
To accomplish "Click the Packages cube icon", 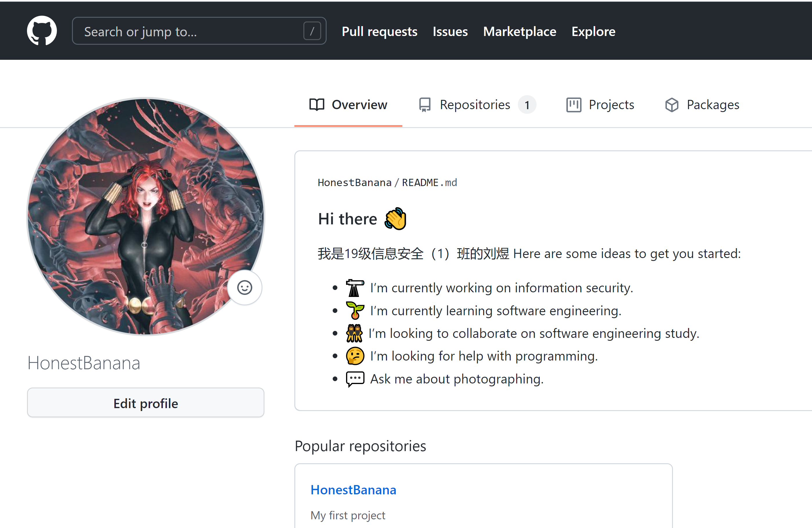I will click(x=672, y=105).
